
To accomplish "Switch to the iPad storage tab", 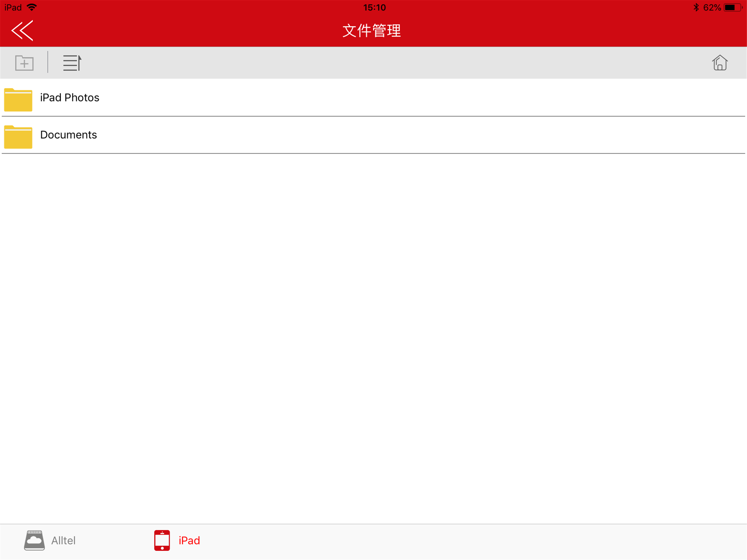I will click(x=177, y=540).
